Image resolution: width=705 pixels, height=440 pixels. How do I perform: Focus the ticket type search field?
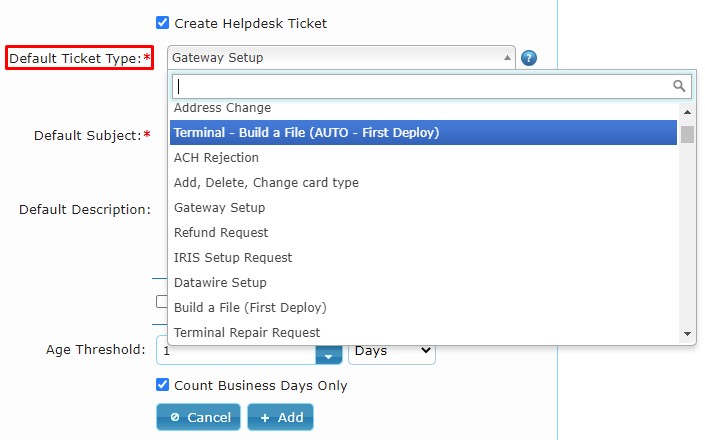[x=432, y=86]
